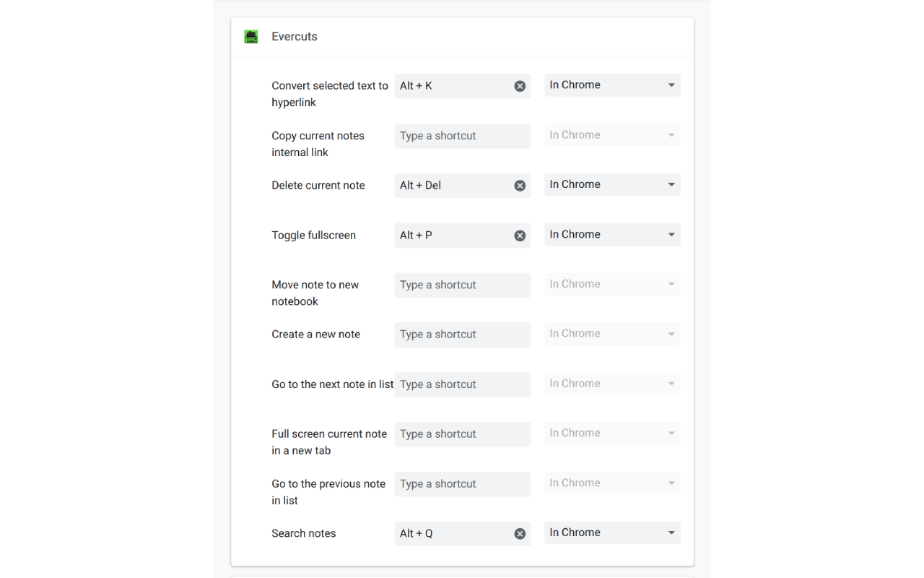The height and width of the screenshot is (578, 924).
Task: Click shortcut field for Move note to new notebook
Action: [x=462, y=285]
